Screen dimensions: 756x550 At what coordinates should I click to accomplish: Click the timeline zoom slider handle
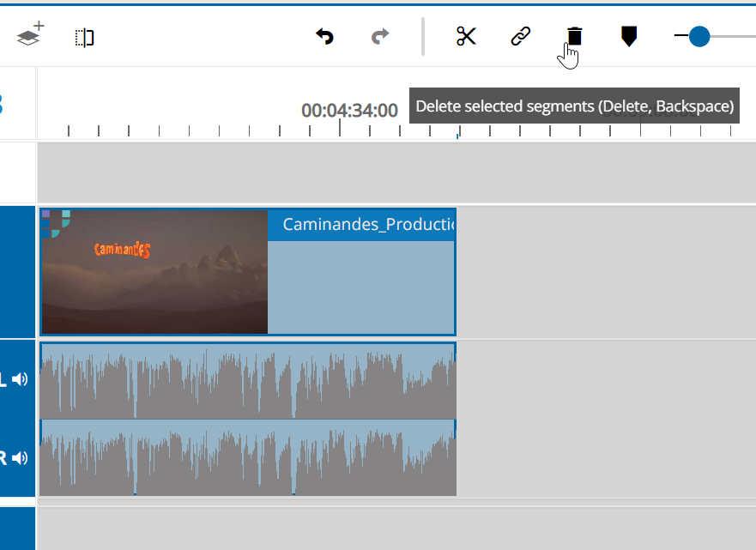[x=701, y=37]
